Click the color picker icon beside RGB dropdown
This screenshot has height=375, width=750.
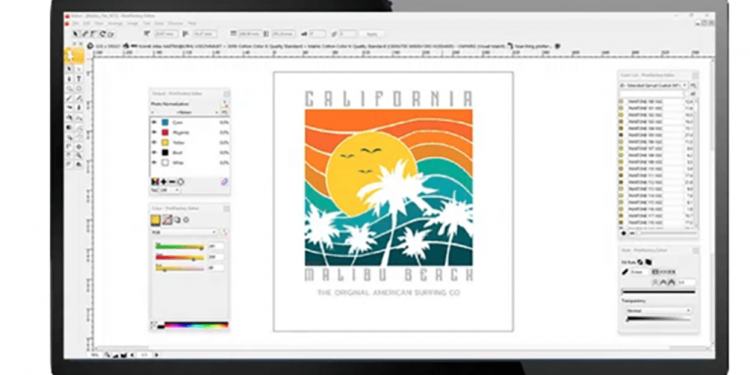tap(224, 232)
